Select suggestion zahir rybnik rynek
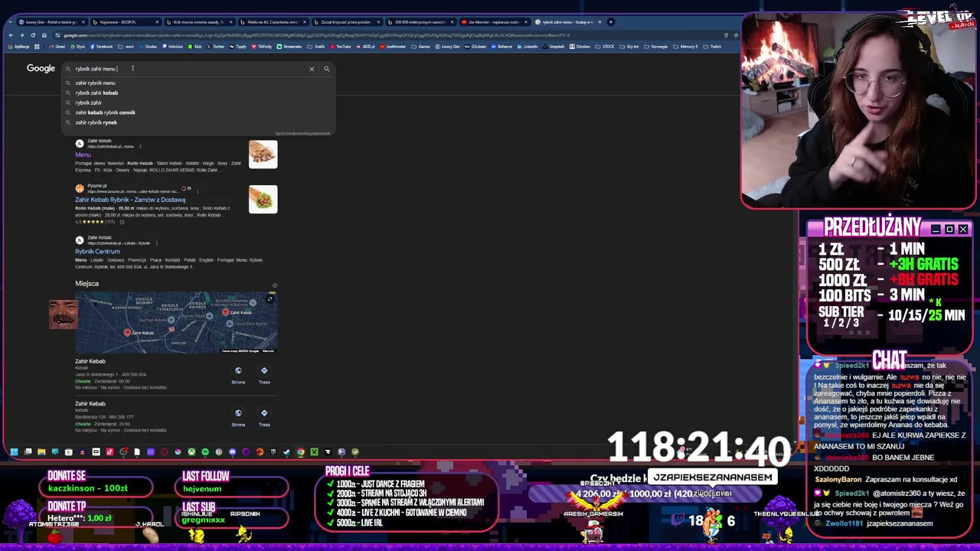This screenshot has width=980, height=551. coord(198,122)
